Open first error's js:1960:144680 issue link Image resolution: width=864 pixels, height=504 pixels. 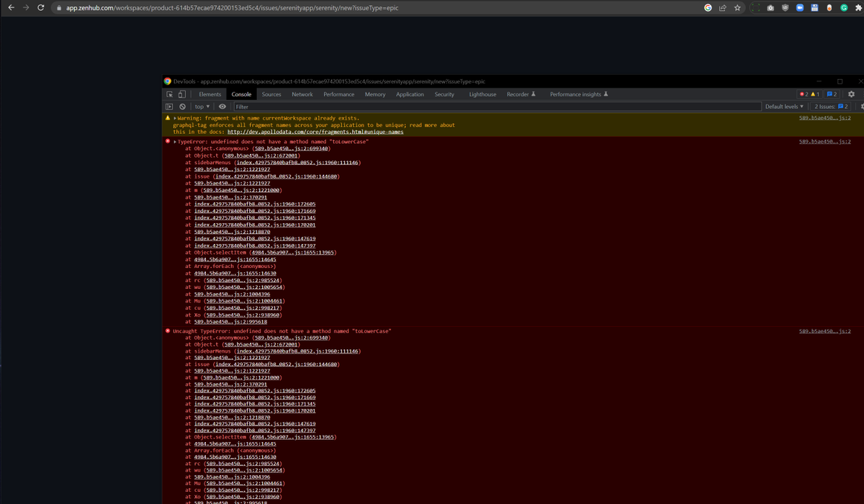click(x=276, y=176)
